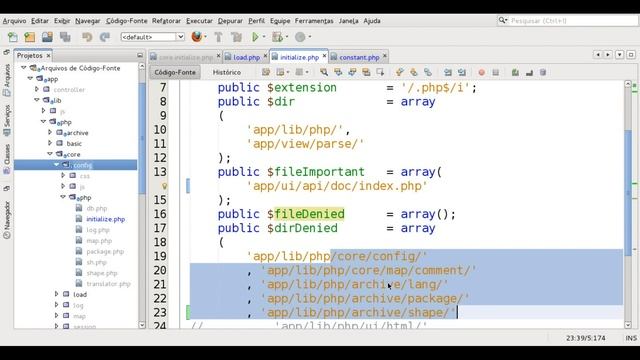This screenshot has width=640, height=360.
Task: Click Clean and Build icon
Action: [x=236, y=37]
